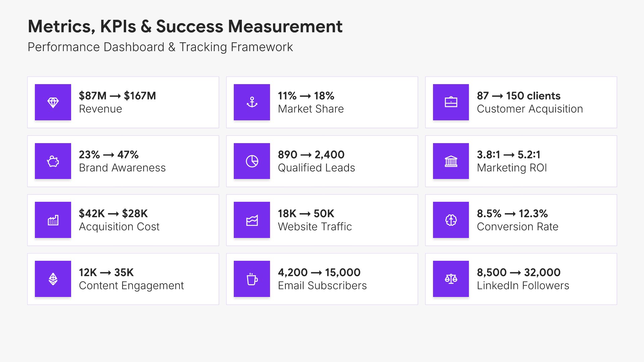Click the Email Subscribers label
The image size is (644, 362).
click(322, 286)
